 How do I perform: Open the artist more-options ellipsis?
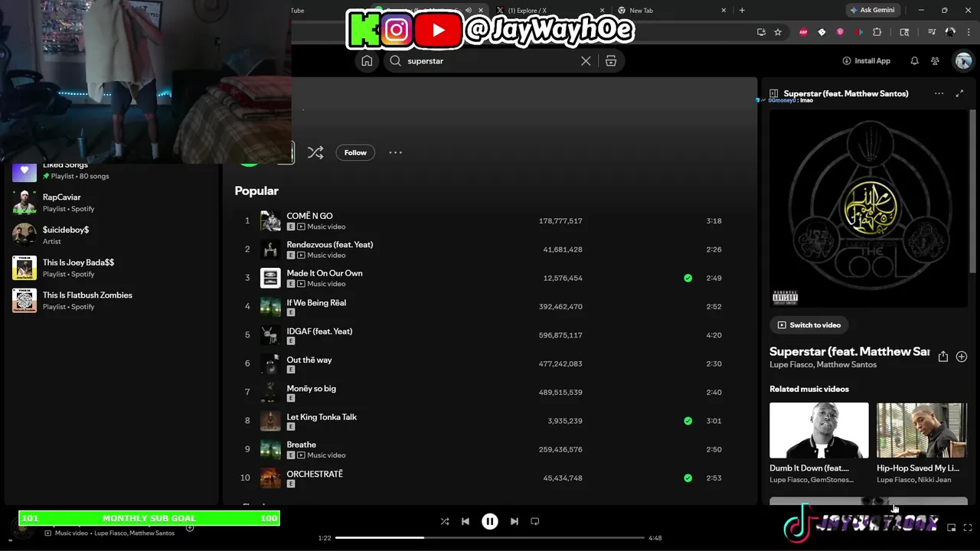point(395,152)
